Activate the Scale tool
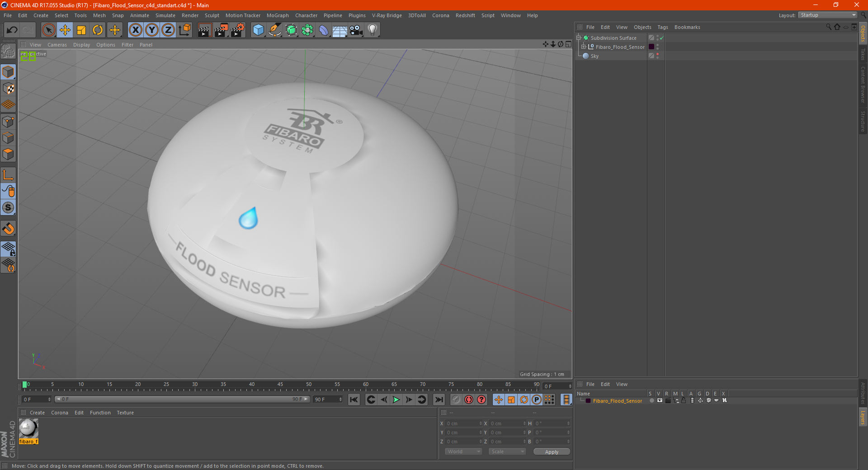 [x=81, y=30]
